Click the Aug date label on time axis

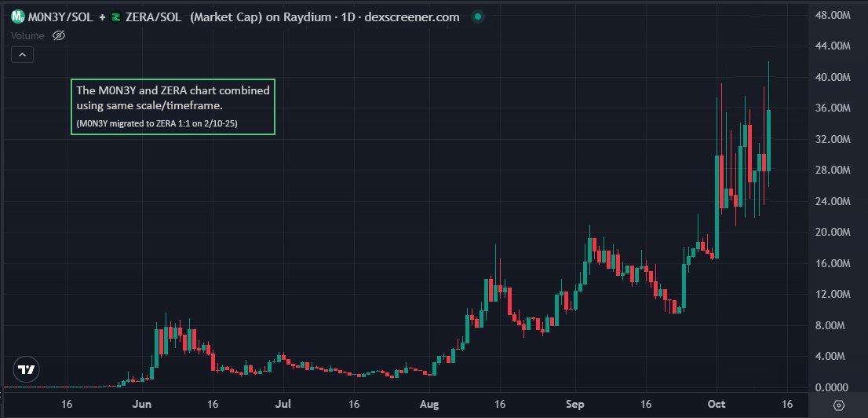429,405
